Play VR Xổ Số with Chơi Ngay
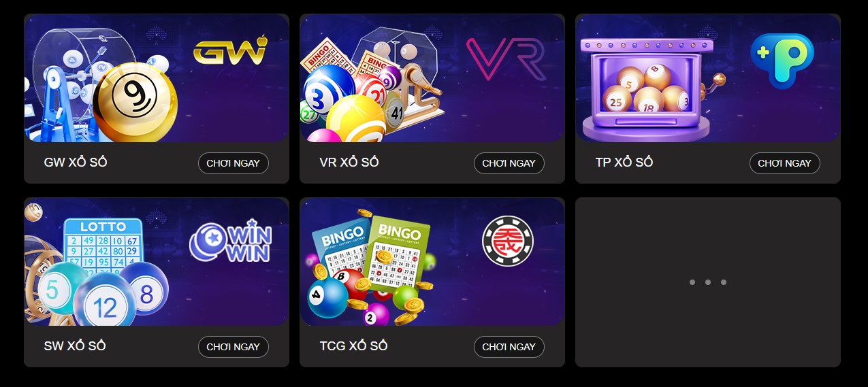 509,163
